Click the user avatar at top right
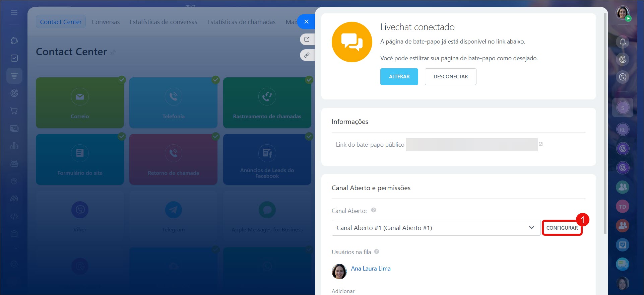Screen dimensions: 644x295 pos(622,13)
